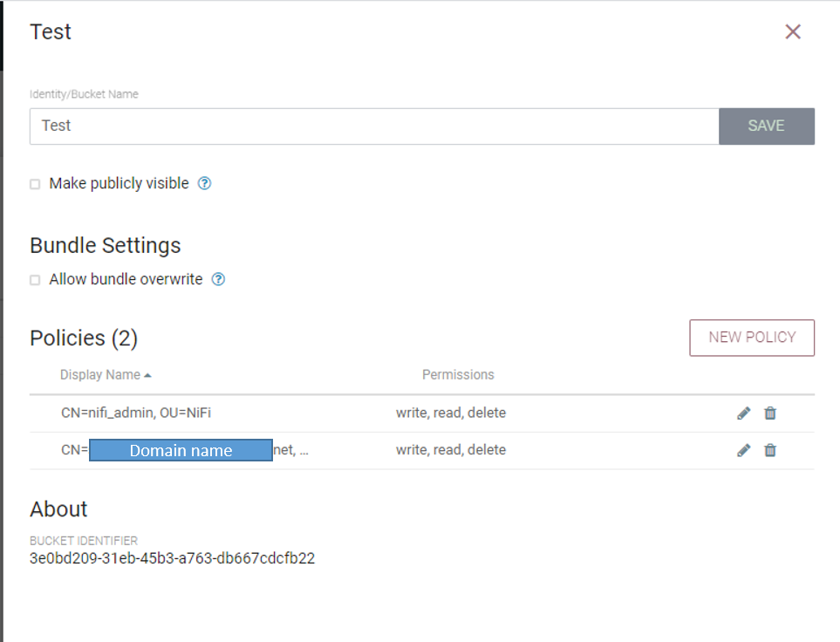Click the Bundle Settings heading
Screen dimensions: 840x642
point(106,245)
